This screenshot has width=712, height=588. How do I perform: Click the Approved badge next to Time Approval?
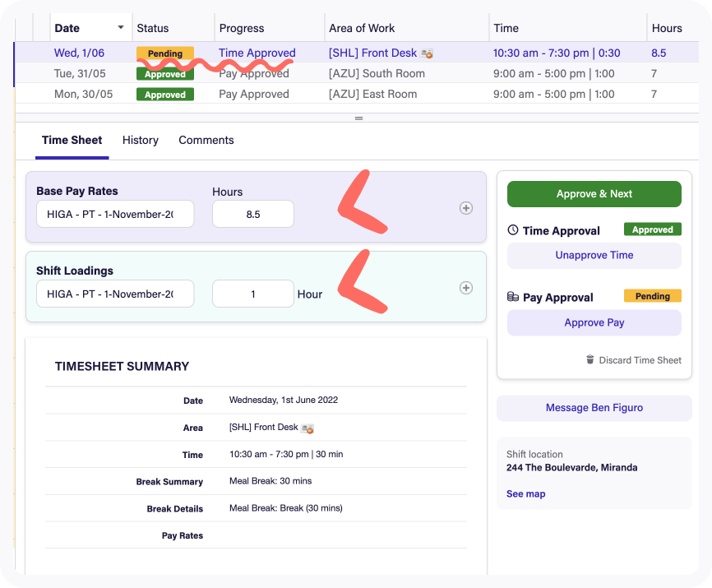point(652,230)
